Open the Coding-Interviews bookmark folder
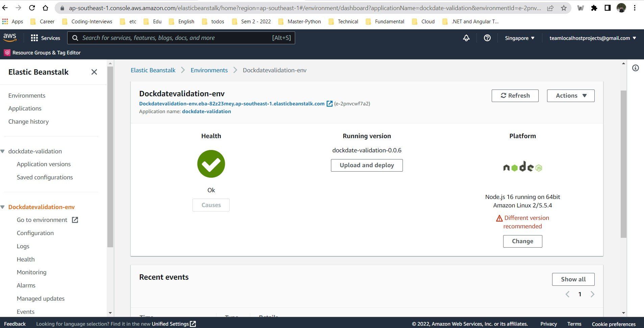The width and height of the screenshot is (644, 328). 88,22
